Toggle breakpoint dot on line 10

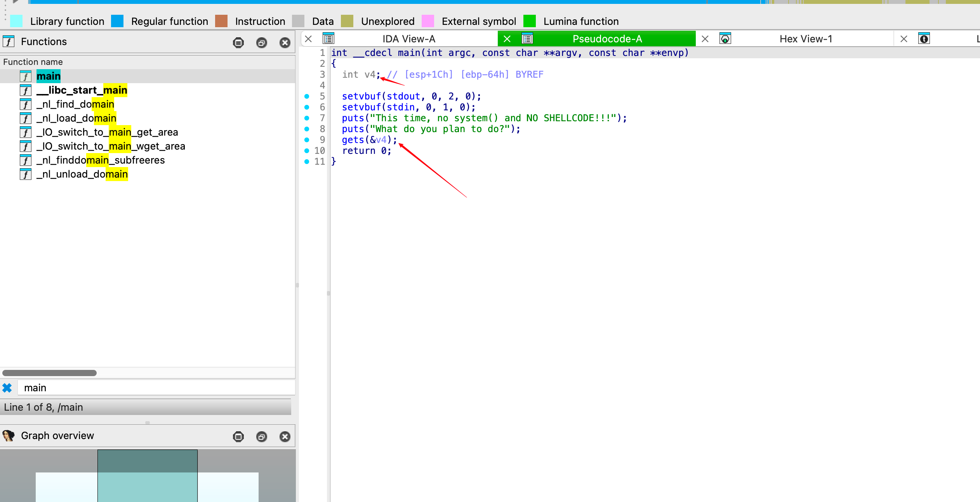coord(307,150)
